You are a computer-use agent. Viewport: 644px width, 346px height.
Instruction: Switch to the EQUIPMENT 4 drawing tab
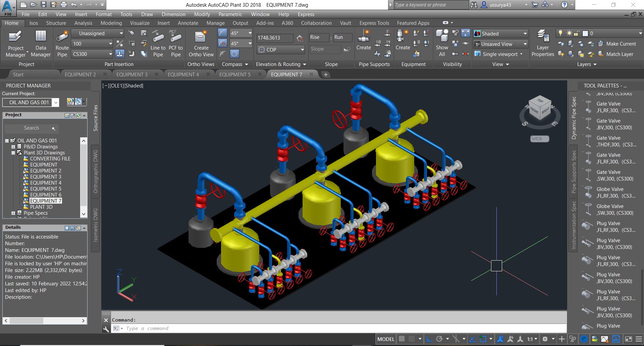coord(183,74)
